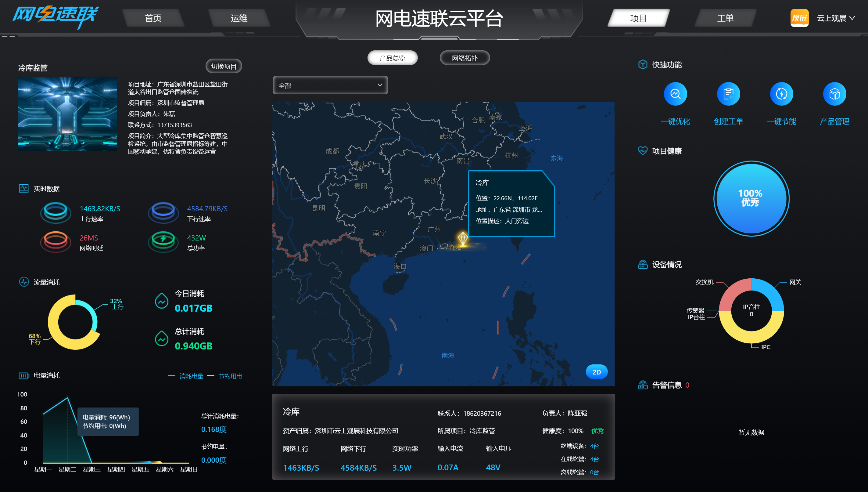The image size is (868, 492).
Task: Switch to the 运维 navigation tab
Action: (x=239, y=18)
